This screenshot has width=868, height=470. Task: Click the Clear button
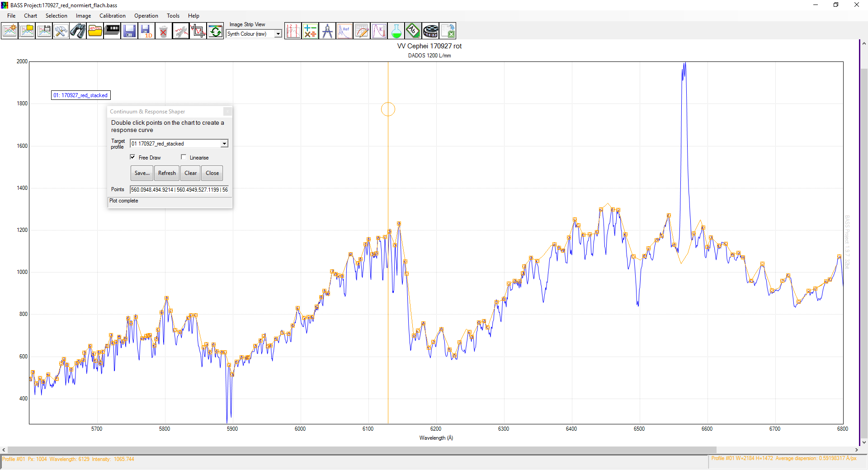(190, 173)
